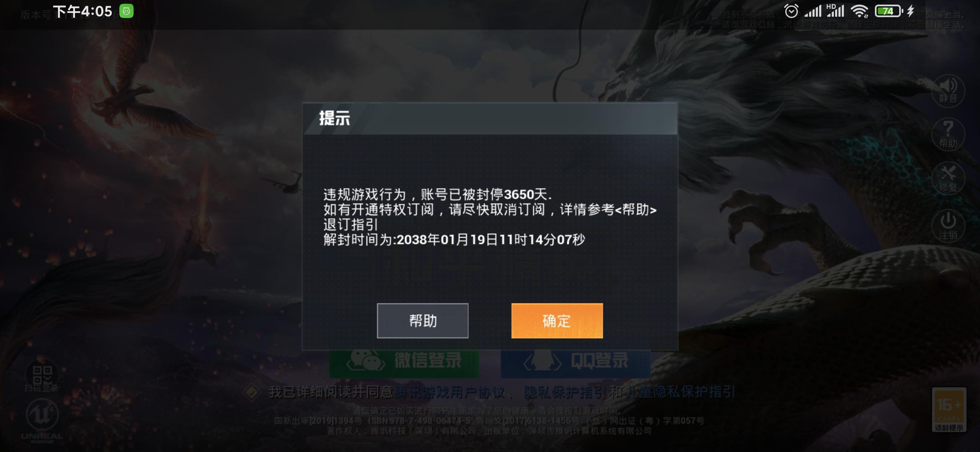The image size is (980, 452).
Task: Tap the alarm clock status icon
Action: (x=791, y=11)
